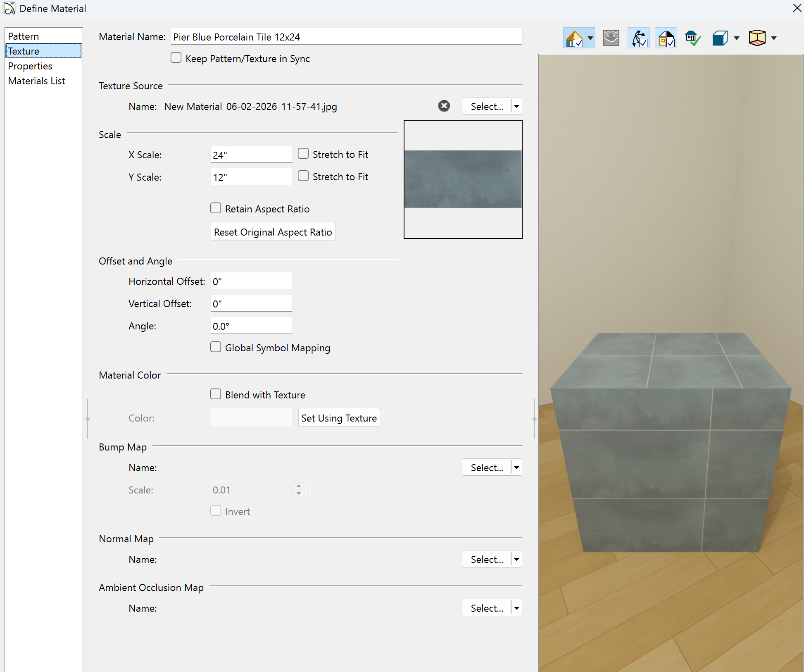The width and height of the screenshot is (804, 672).
Task: Open Texture Source Select dropdown arrow
Action: click(x=516, y=106)
